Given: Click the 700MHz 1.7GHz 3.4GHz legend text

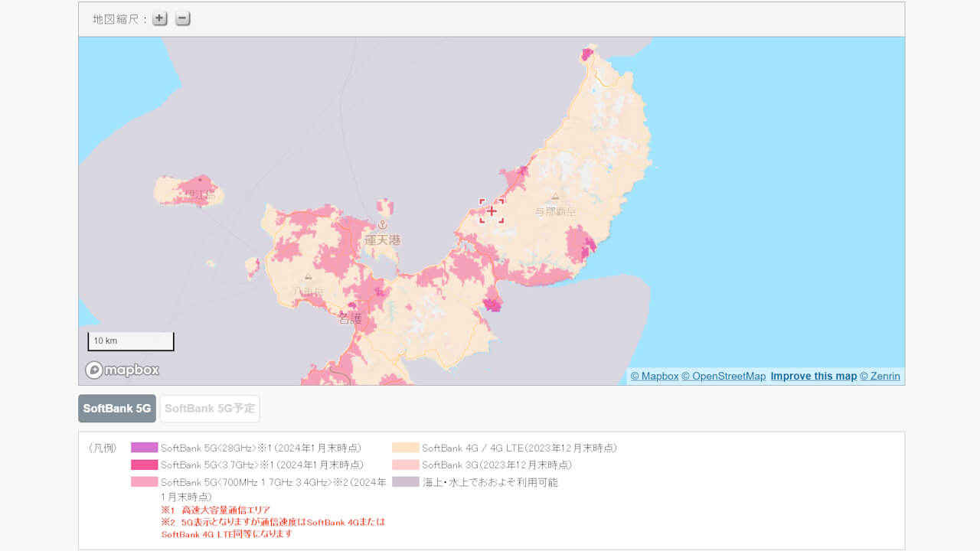Looking at the screenshot, I should pyautogui.click(x=273, y=489).
